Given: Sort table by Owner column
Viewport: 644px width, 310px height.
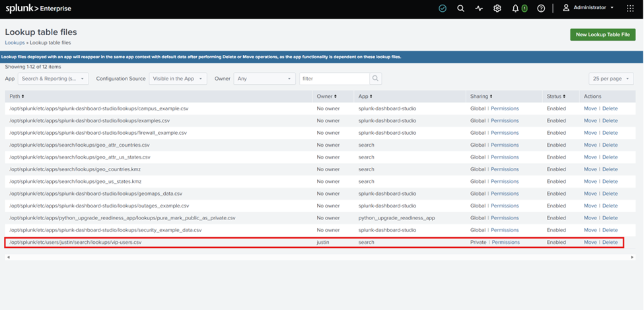Looking at the screenshot, I should pos(326,97).
